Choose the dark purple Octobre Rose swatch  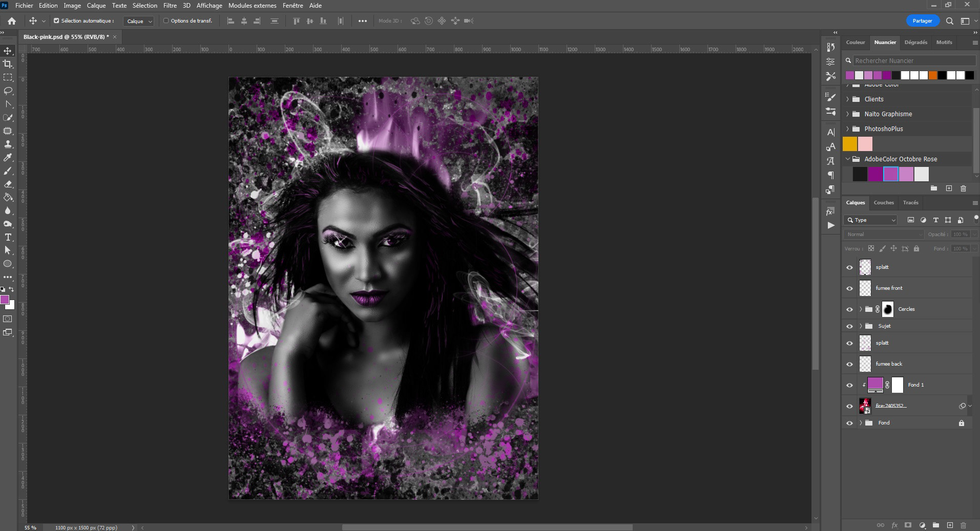point(875,174)
